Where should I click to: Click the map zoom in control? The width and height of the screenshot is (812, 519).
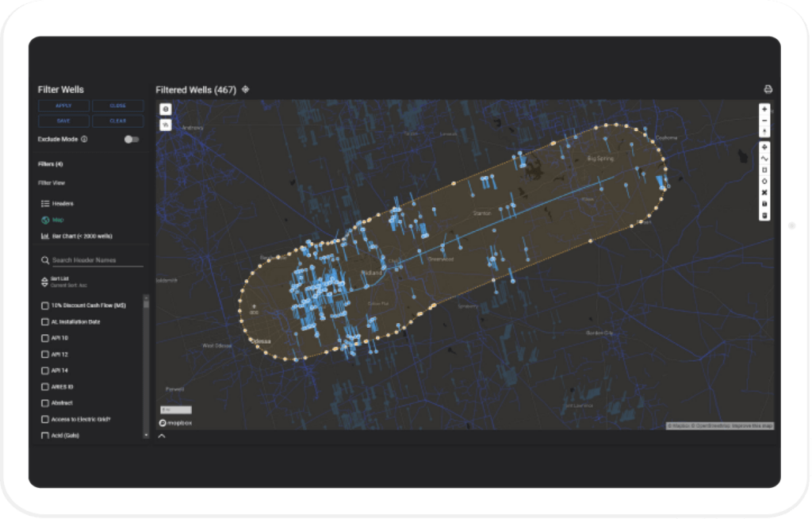[x=764, y=109]
